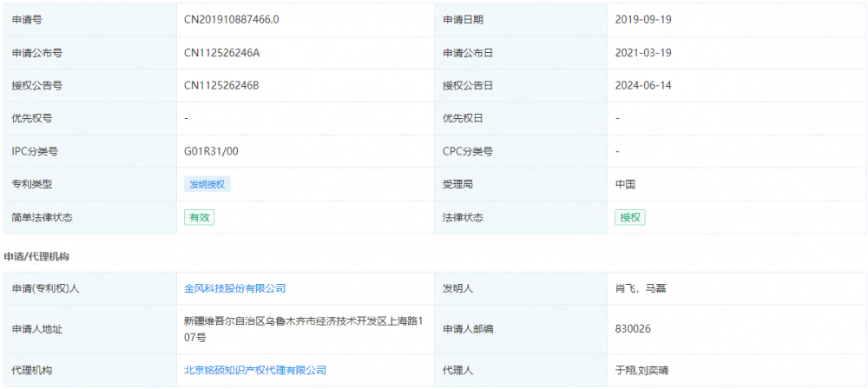Select application number CN201910887466.0

coord(232,20)
